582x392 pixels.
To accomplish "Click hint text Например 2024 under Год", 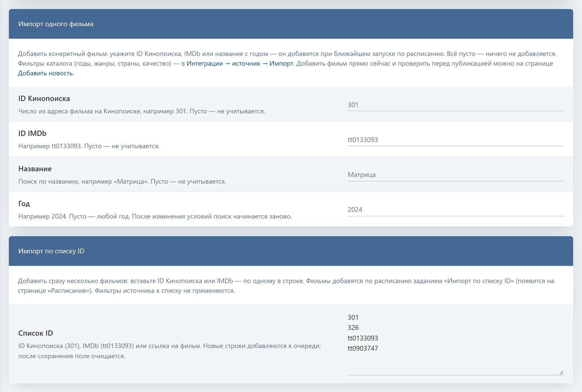I will 155,216.
